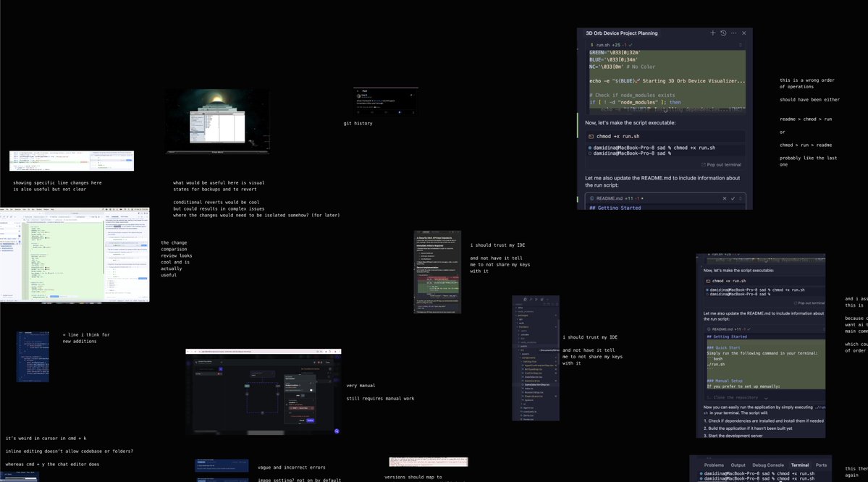Click the info icon left of README.md +11

(591, 198)
